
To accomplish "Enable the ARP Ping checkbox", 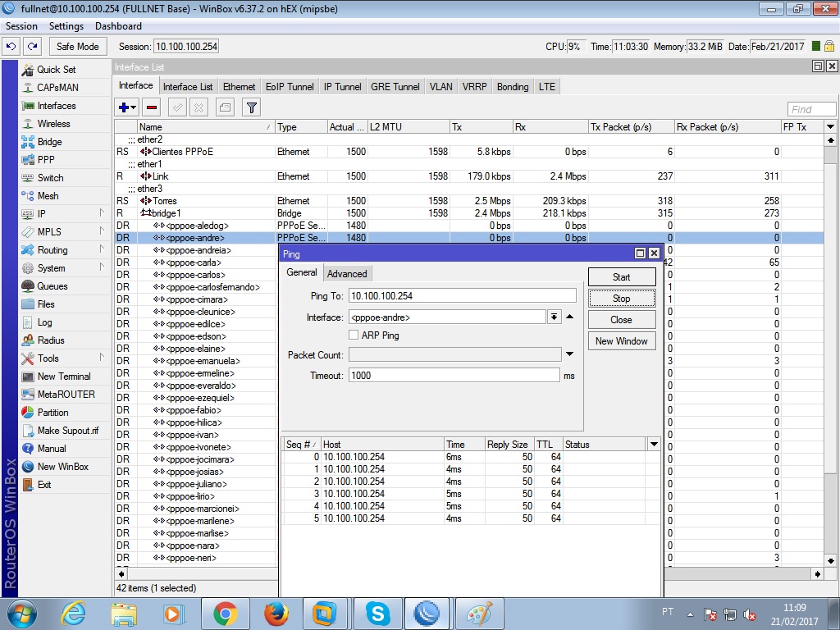I will 354,336.
